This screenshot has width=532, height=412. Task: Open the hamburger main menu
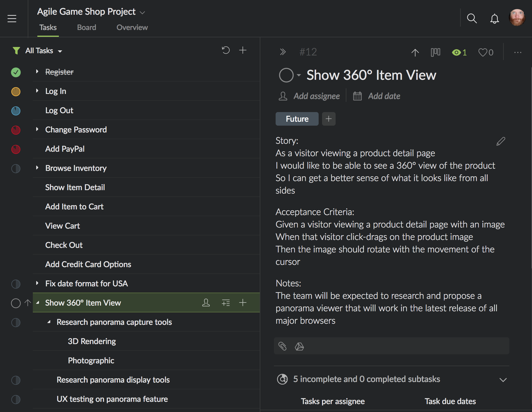click(12, 19)
